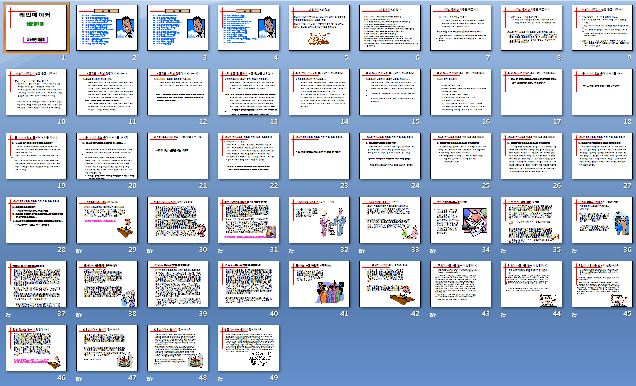
Task: Click the animation icon under slide 29
Action: point(79,251)
